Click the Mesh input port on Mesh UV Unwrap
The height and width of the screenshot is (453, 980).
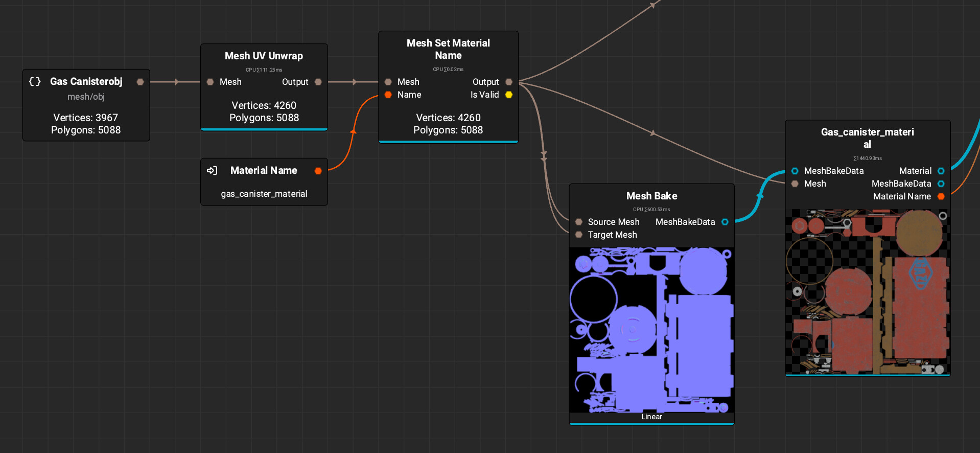pos(210,82)
